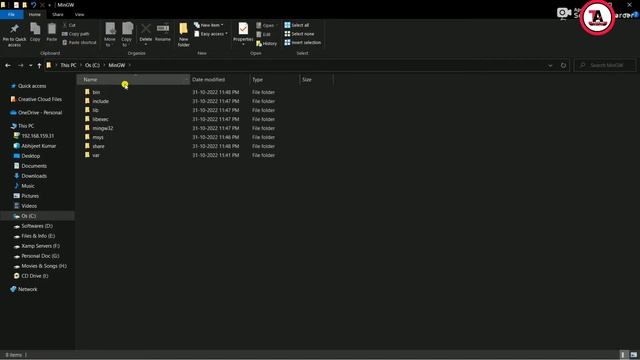640x360 pixels.
Task: Open Documents in navigation pane
Action: pyautogui.click(x=34, y=166)
